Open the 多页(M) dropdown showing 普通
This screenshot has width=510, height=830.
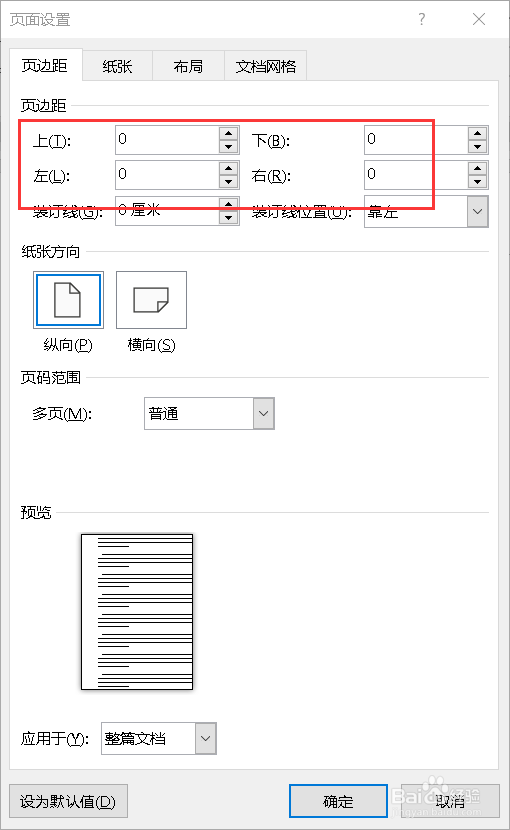pyautogui.click(x=209, y=413)
